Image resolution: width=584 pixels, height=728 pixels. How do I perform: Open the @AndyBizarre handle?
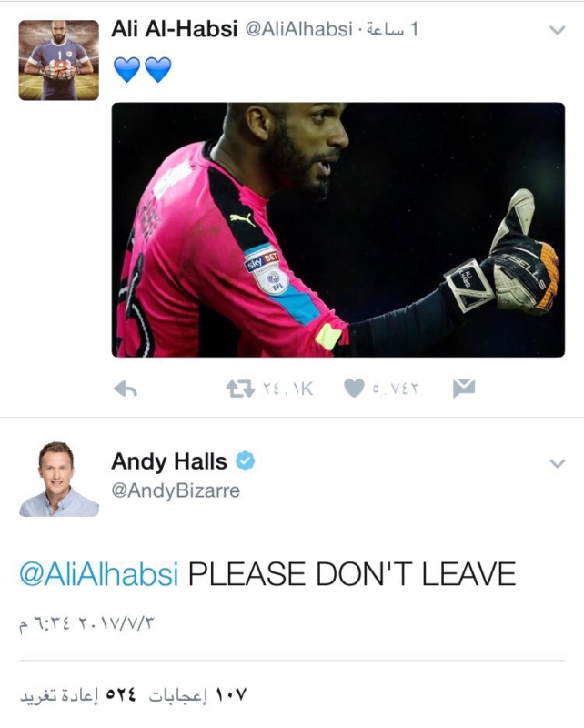pyautogui.click(x=176, y=490)
